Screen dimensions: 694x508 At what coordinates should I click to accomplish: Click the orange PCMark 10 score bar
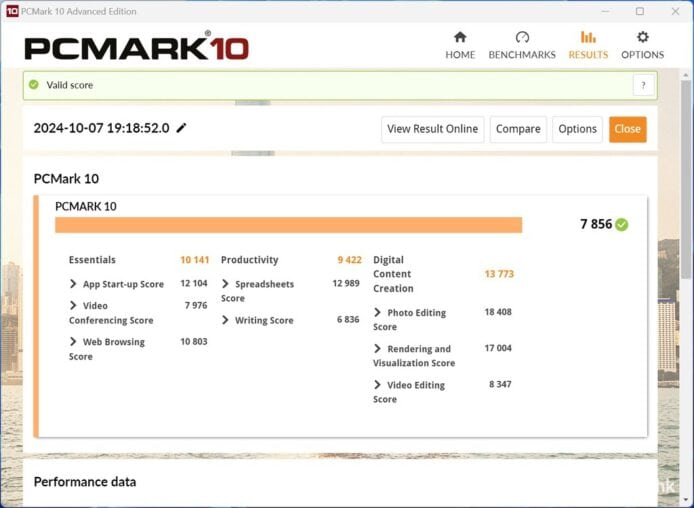pos(288,225)
